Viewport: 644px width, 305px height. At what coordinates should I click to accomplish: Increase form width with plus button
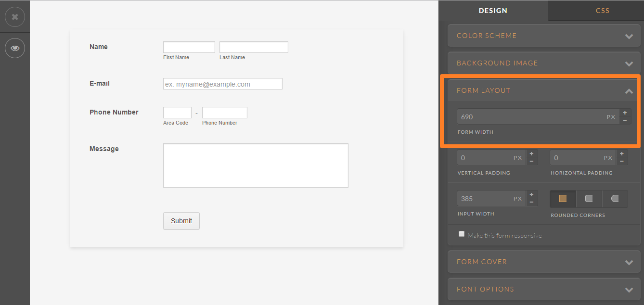[x=625, y=113]
